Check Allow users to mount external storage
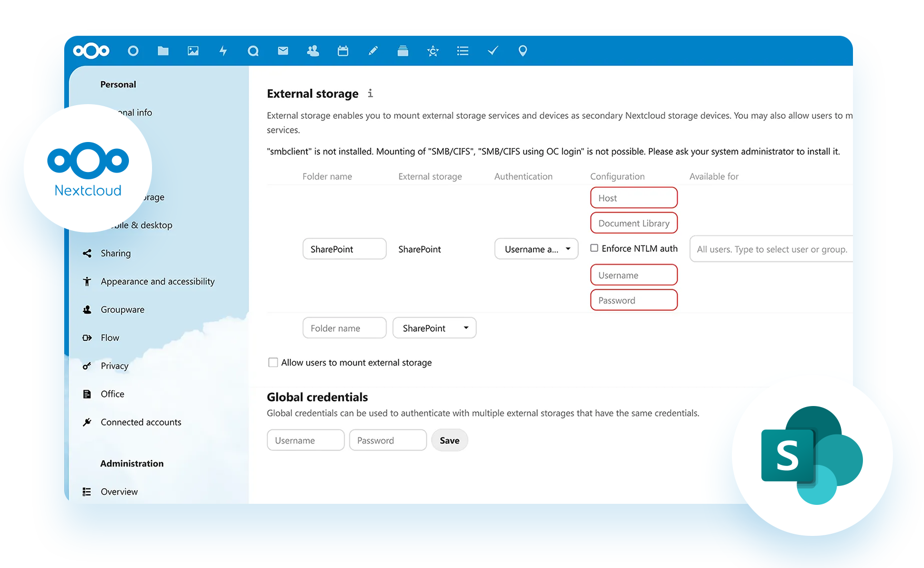This screenshot has height=568, width=924. (x=273, y=362)
